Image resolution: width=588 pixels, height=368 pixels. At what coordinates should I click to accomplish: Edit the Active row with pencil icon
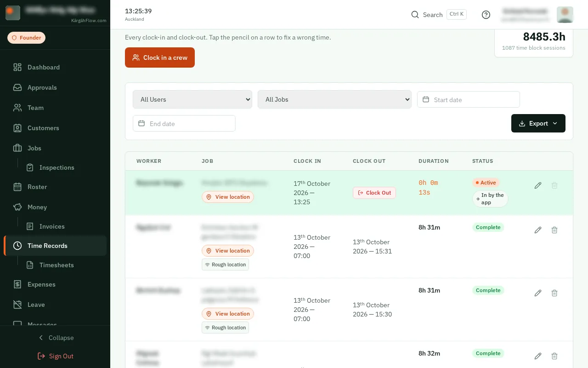(x=538, y=185)
